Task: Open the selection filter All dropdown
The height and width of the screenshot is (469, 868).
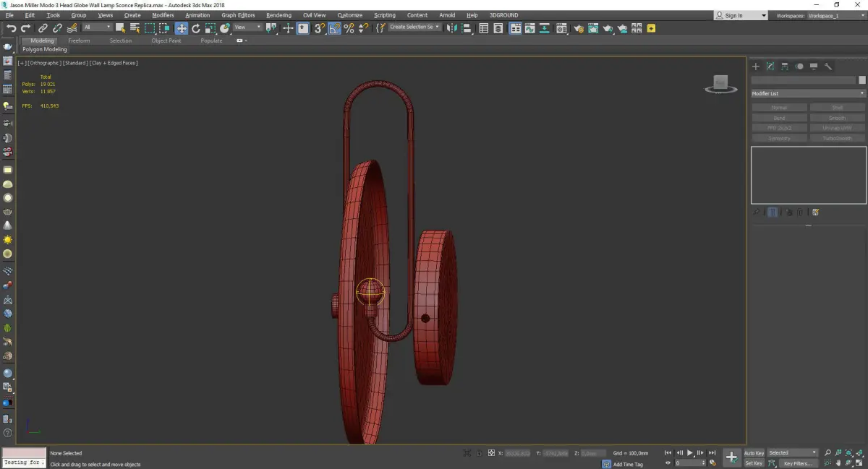Action: [96, 27]
